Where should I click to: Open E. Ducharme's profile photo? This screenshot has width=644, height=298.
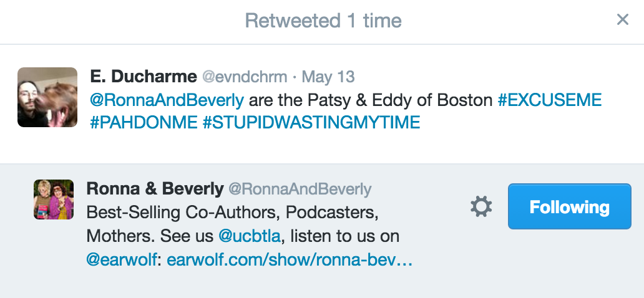click(x=47, y=97)
